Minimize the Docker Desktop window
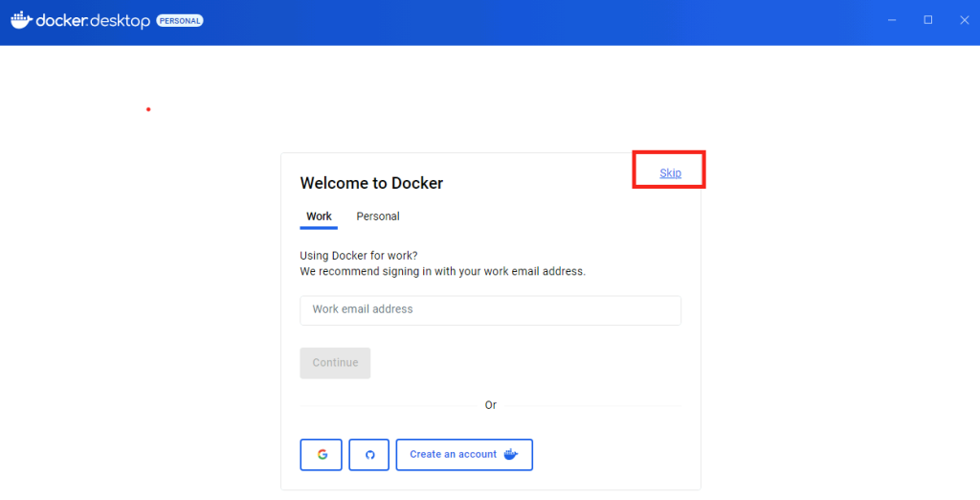Screen dimensions: 980x500 click(x=892, y=21)
